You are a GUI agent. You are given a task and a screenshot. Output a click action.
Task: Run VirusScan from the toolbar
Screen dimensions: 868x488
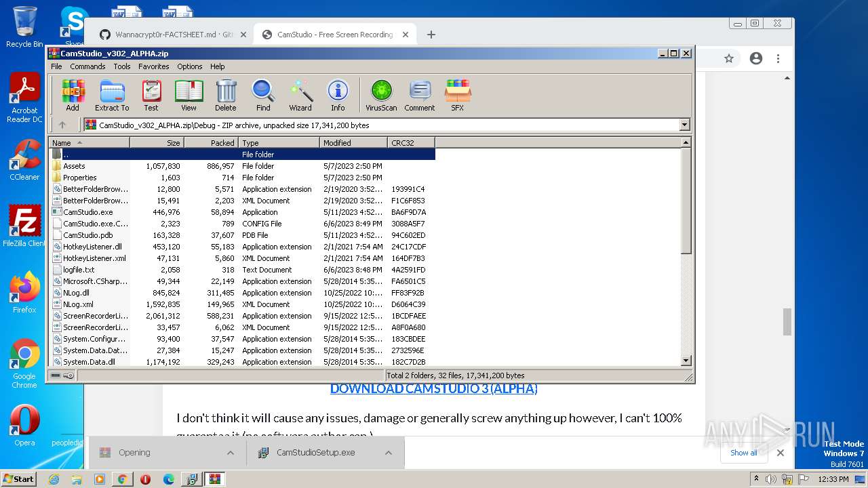(x=381, y=96)
